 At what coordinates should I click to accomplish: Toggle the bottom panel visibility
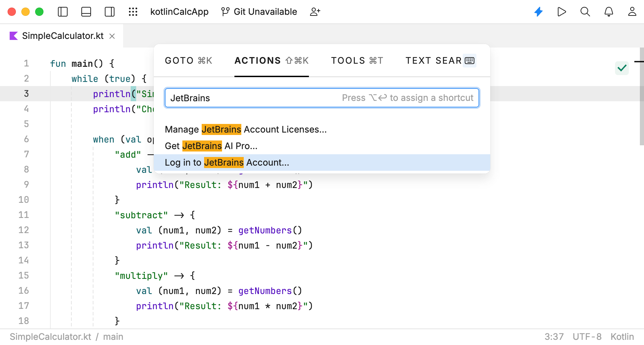[x=86, y=11]
